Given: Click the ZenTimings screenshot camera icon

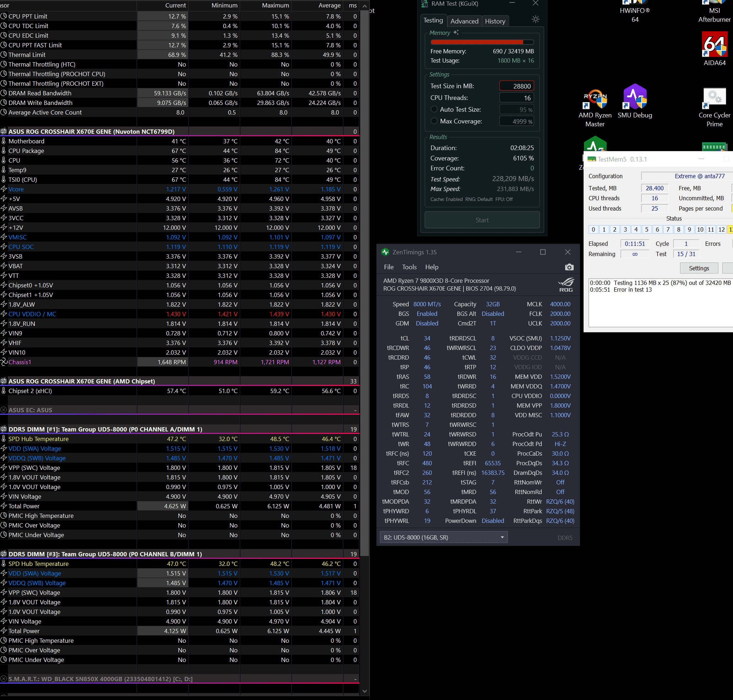Looking at the screenshot, I should [x=569, y=267].
